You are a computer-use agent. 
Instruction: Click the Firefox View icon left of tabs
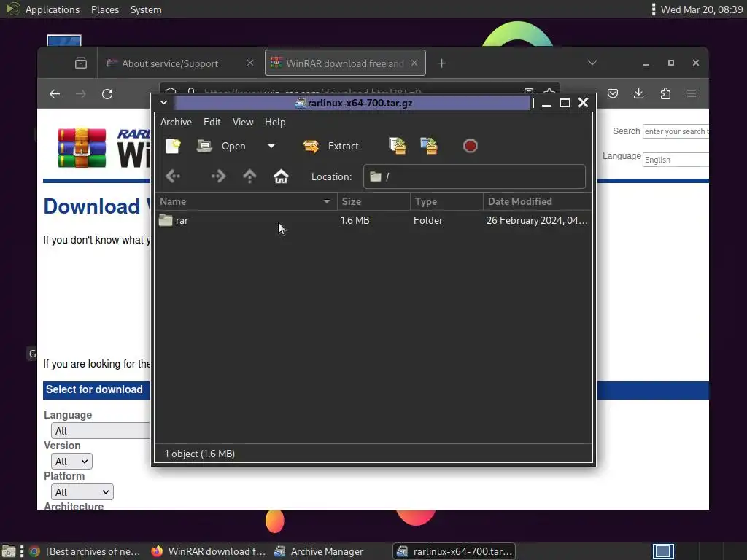coord(81,63)
